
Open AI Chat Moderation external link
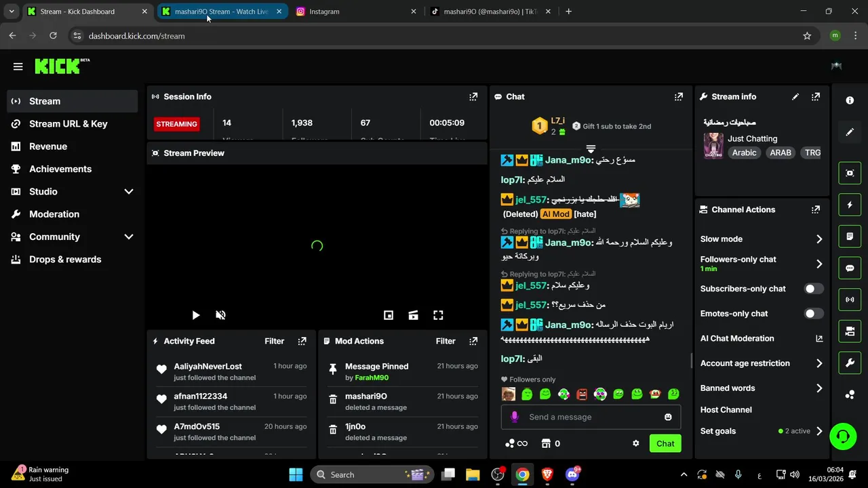[819, 338]
